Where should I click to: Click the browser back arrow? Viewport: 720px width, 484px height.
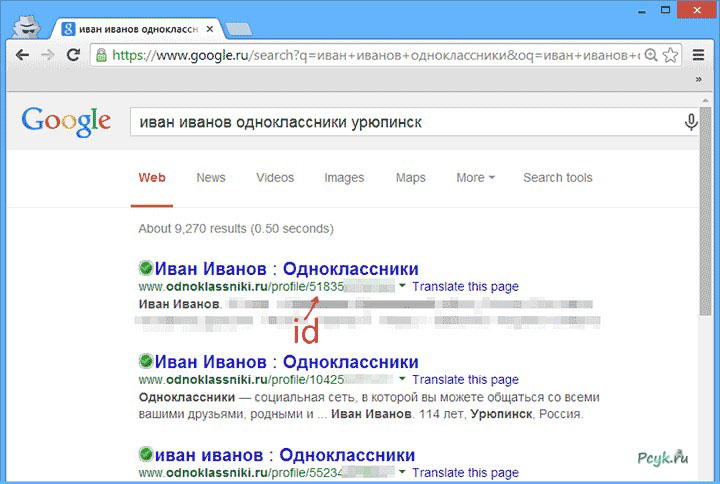22,54
